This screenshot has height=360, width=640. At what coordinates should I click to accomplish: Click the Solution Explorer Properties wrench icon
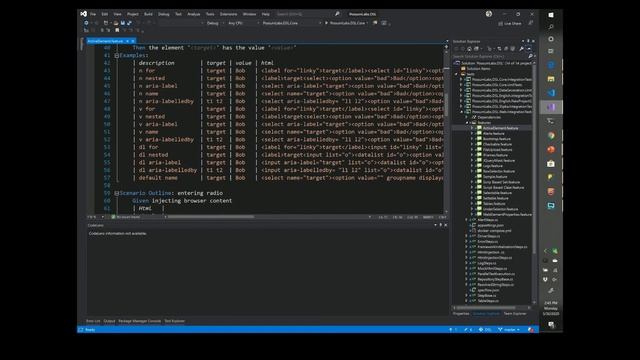coord(521,49)
